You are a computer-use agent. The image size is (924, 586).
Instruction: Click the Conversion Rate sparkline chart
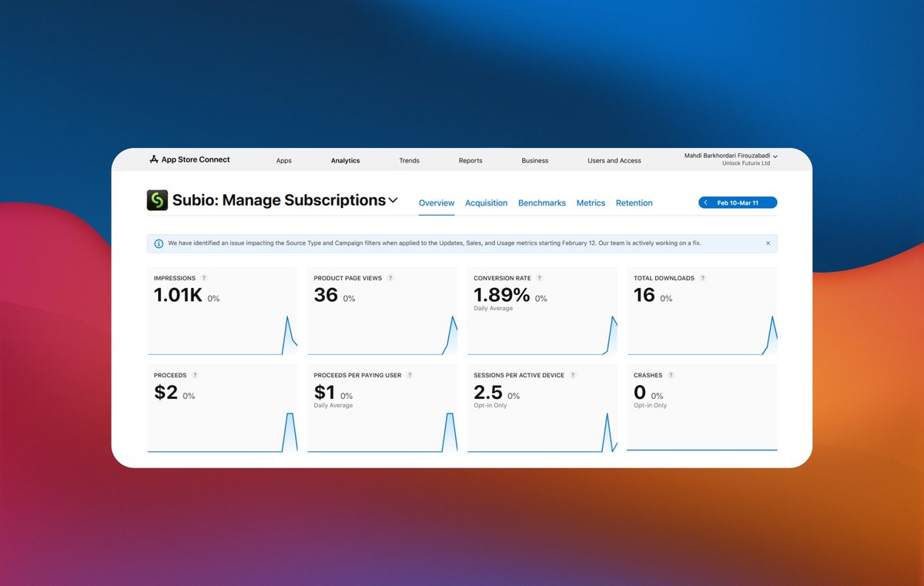542,335
